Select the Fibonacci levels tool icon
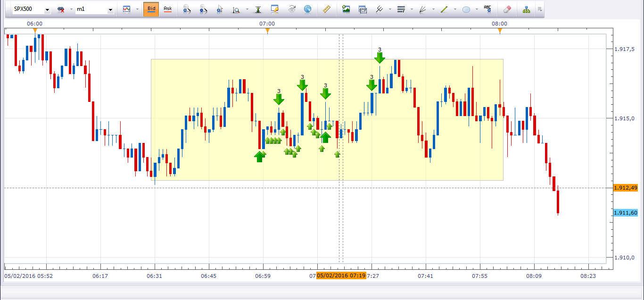644x300 pixels. point(401,9)
